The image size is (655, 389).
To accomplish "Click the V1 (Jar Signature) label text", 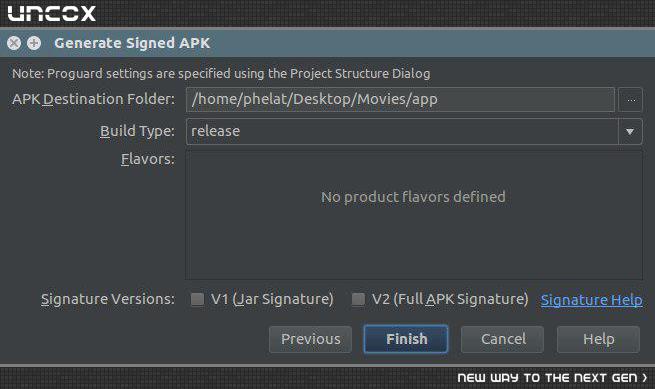I will coord(272,299).
